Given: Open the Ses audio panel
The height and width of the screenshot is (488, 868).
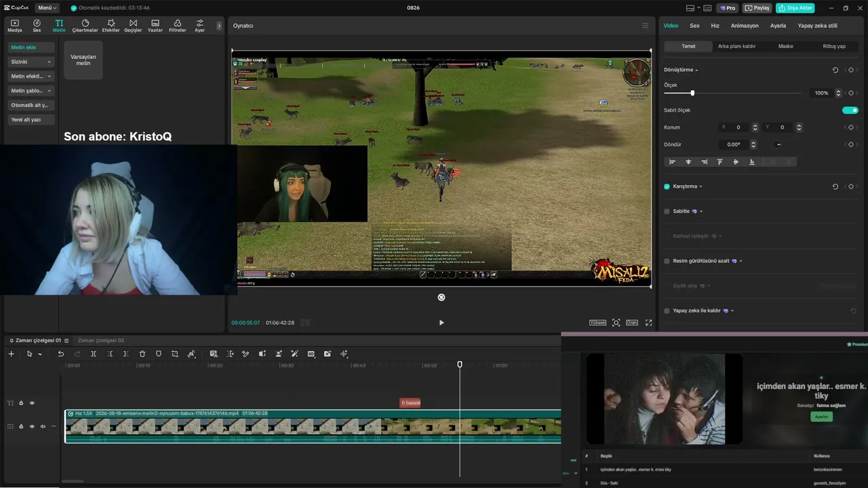Looking at the screenshot, I should (x=37, y=26).
